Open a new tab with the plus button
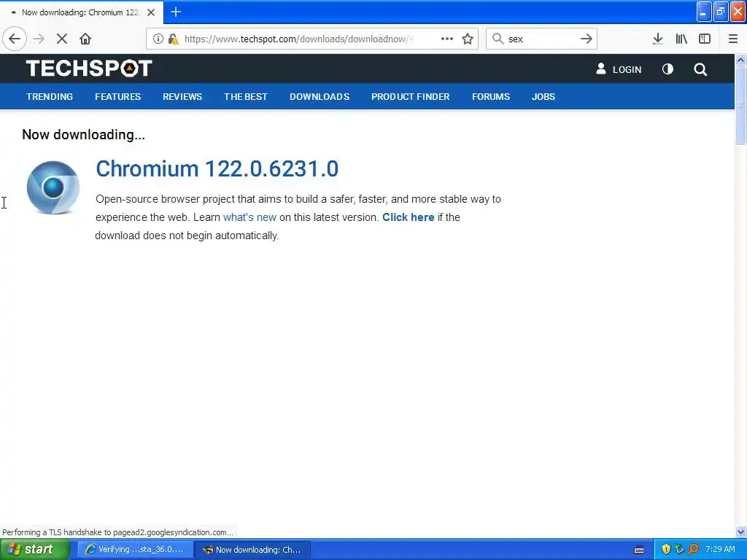This screenshot has width=747, height=560. tap(176, 12)
